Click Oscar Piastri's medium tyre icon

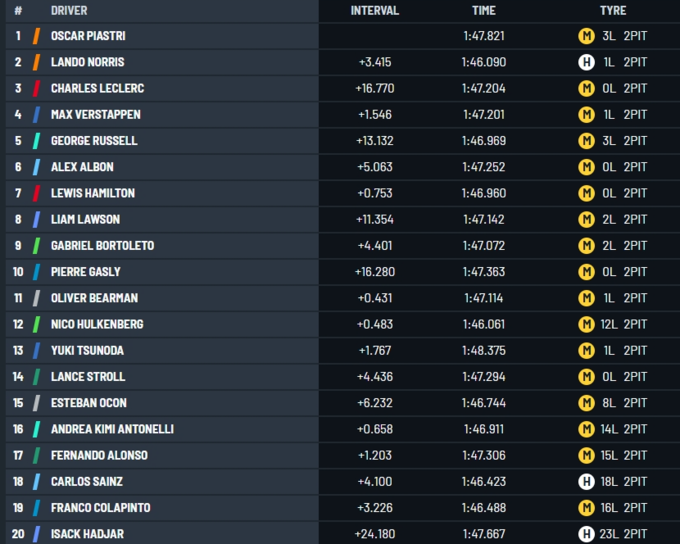click(586, 36)
